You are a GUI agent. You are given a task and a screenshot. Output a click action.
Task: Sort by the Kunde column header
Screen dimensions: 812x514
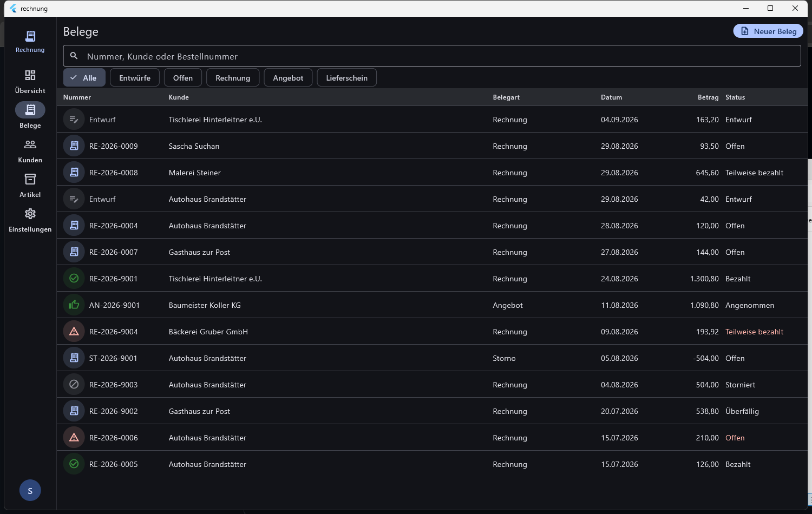click(x=179, y=97)
